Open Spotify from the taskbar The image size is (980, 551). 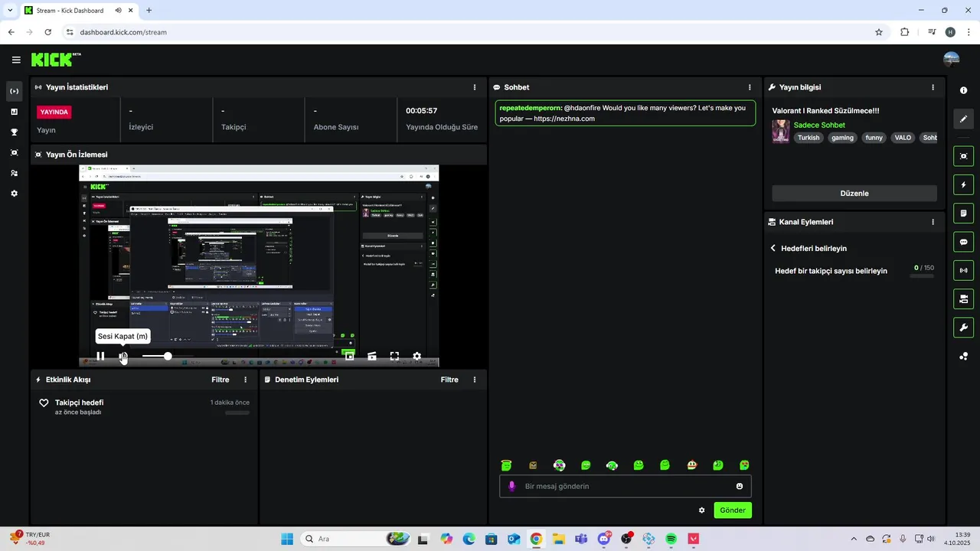tap(671, 539)
